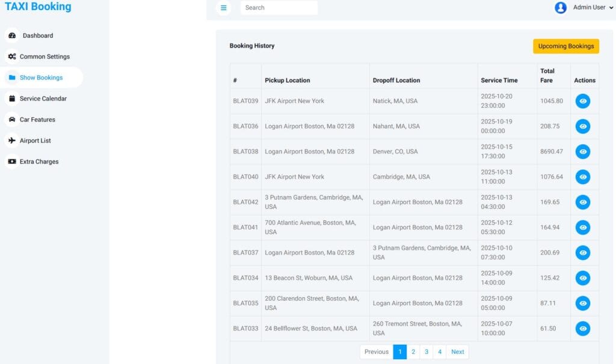The width and height of the screenshot is (616, 364).
Task: Open page 2 of the booking history
Action: point(413,351)
